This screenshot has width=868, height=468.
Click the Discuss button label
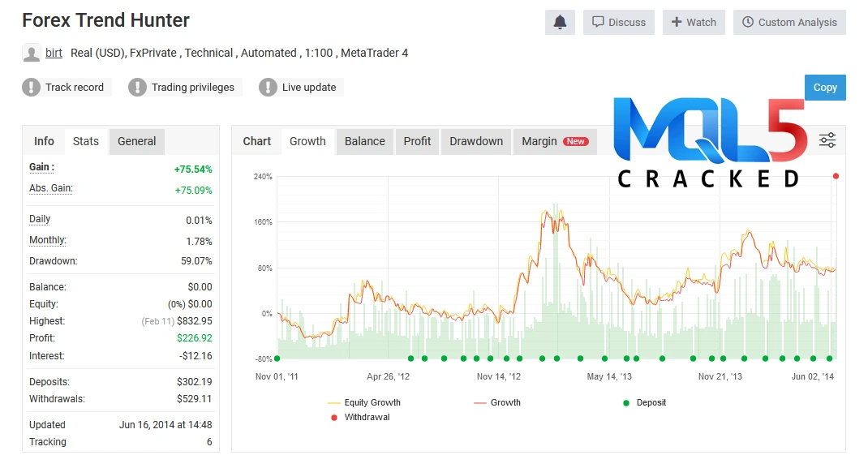pos(627,22)
